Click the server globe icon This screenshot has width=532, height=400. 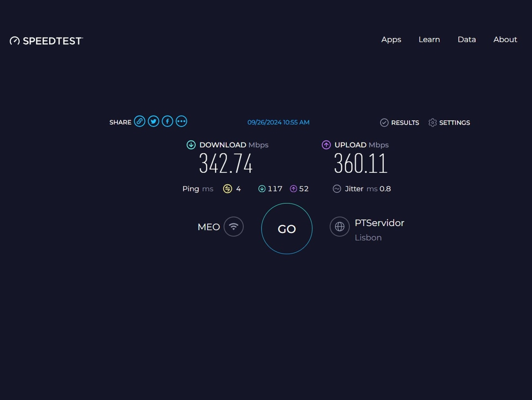tap(339, 227)
